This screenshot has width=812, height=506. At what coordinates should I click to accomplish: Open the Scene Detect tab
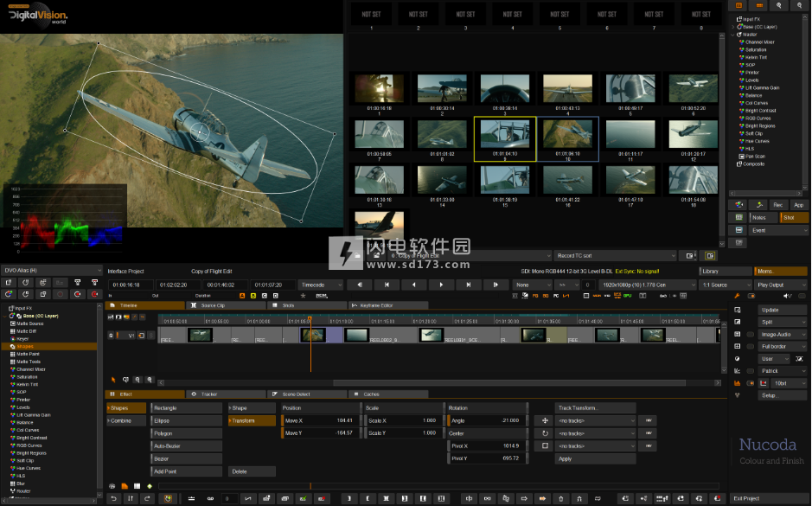point(308,394)
